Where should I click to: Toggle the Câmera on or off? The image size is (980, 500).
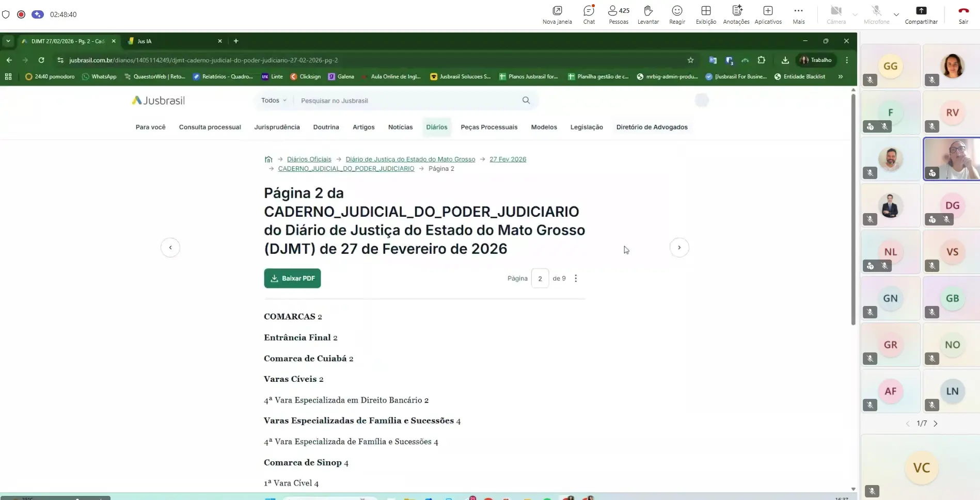click(836, 14)
